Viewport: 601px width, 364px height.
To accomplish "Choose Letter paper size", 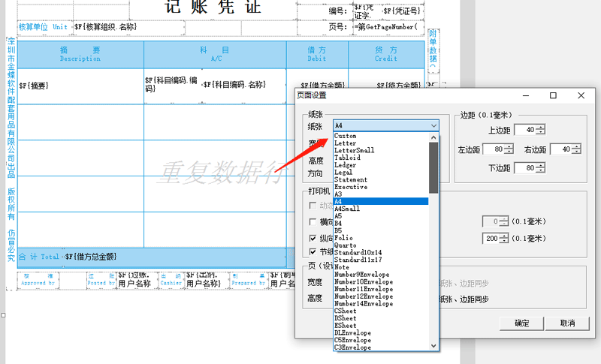I will (381, 143).
